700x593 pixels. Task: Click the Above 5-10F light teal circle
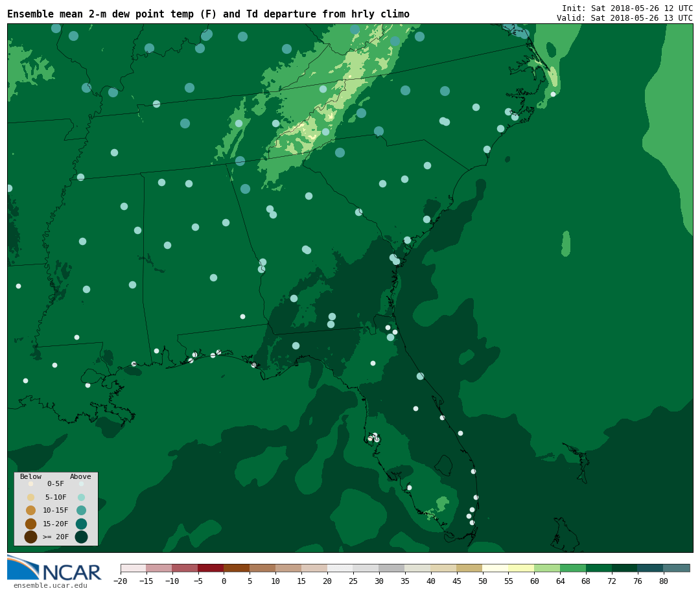click(x=81, y=498)
